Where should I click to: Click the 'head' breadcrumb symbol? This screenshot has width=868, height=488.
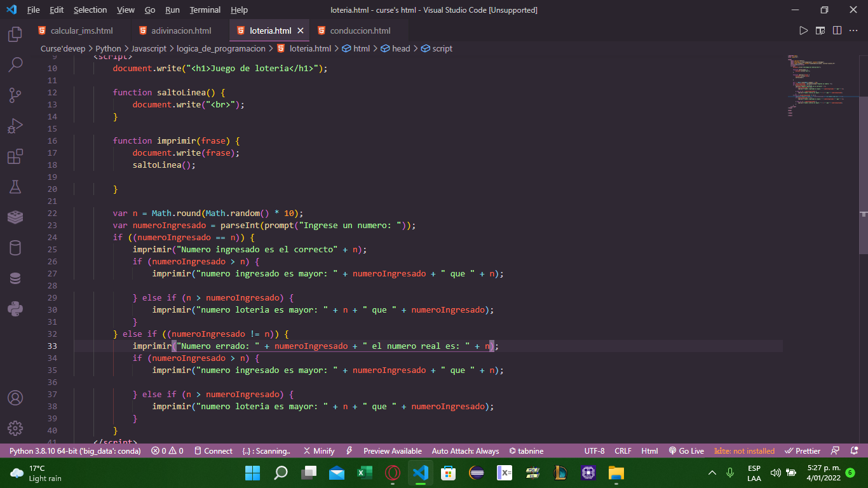[x=395, y=48]
